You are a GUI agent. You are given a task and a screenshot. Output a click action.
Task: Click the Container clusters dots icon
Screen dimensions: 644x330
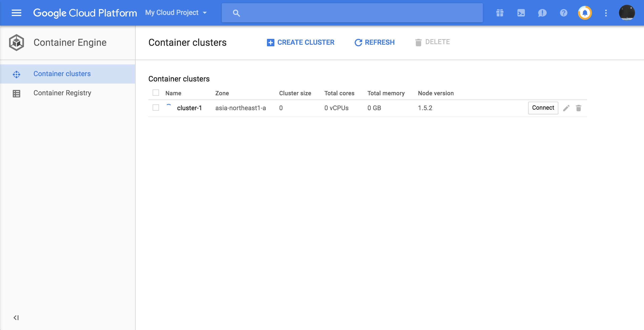click(x=16, y=74)
